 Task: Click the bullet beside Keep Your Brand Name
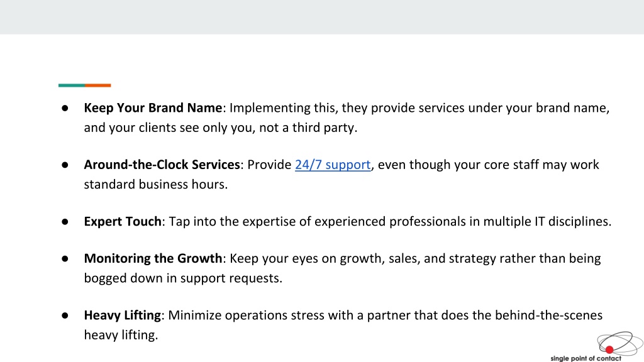[65, 108]
